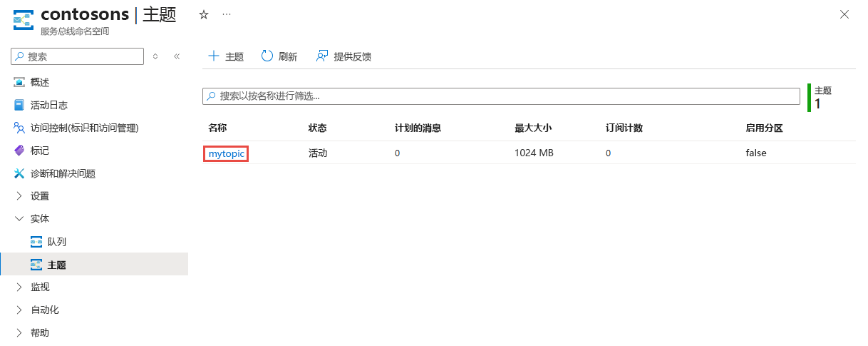Open 诊断和解决问题 menu item
This screenshot has height=346, width=868.
63,174
